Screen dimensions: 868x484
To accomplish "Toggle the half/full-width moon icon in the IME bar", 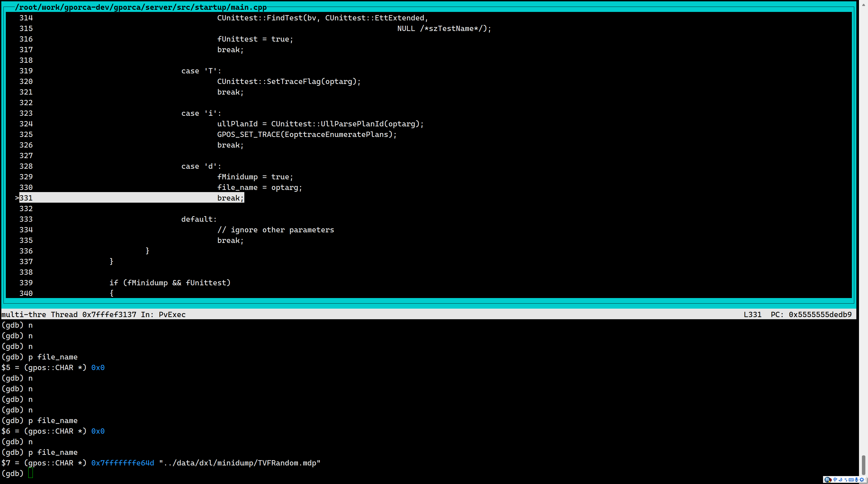I will pos(841,479).
